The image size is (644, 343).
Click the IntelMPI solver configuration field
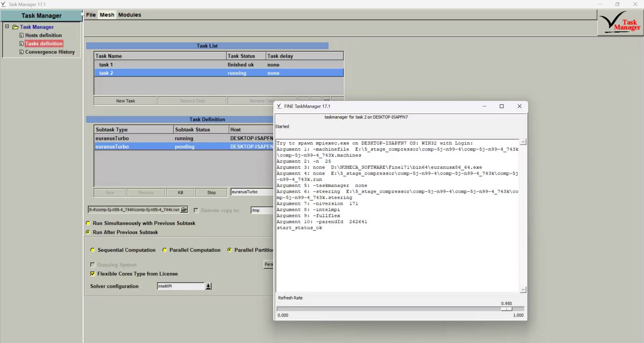[x=181, y=286]
